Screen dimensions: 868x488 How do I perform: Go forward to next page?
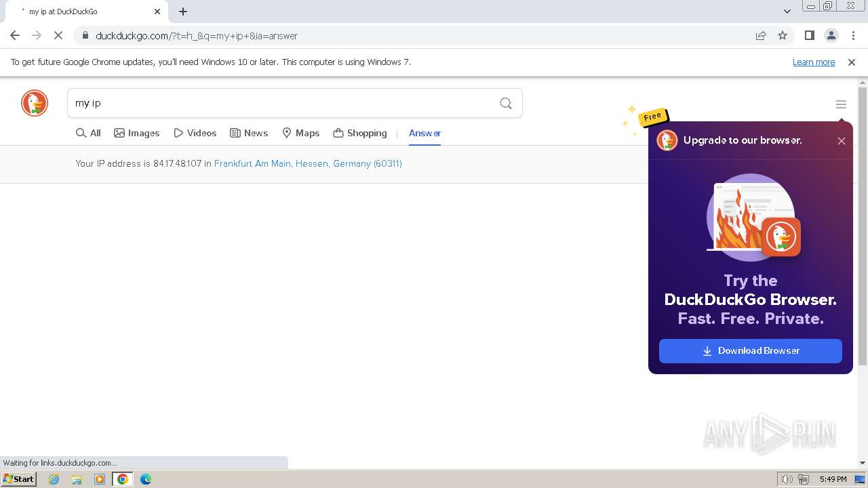pyautogui.click(x=37, y=36)
